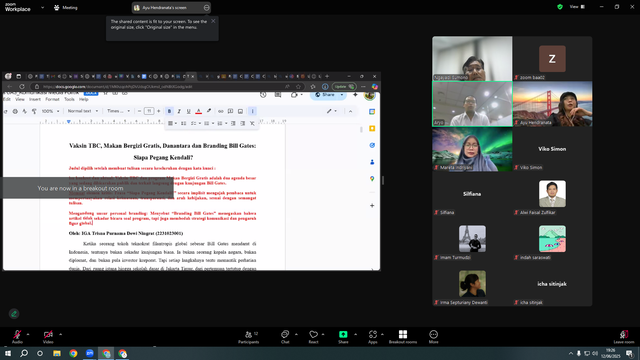
Task: Open the Tools menu in Google Docs
Action: click(x=69, y=99)
